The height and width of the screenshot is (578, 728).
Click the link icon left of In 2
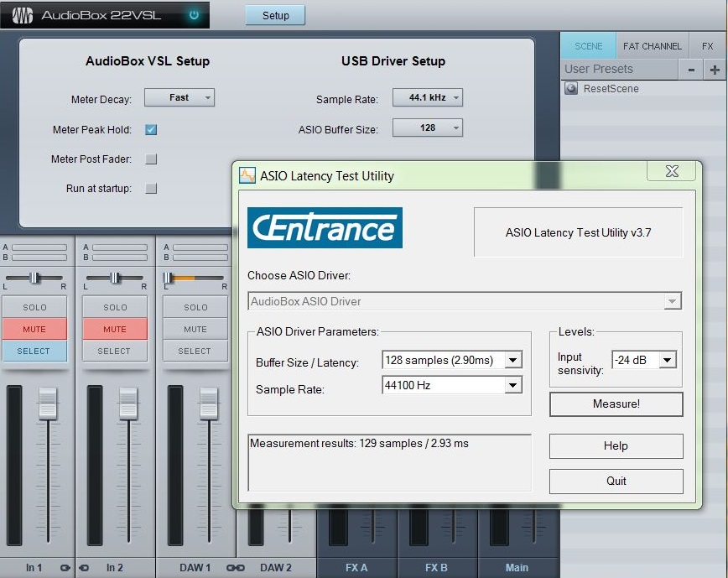(84, 567)
